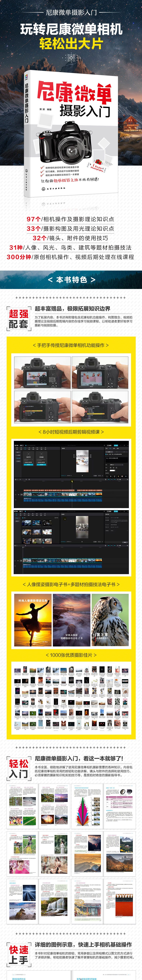Click the '快速上手' bracketed badge
This screenshot has height=980, width=142.
coord(19,955)
